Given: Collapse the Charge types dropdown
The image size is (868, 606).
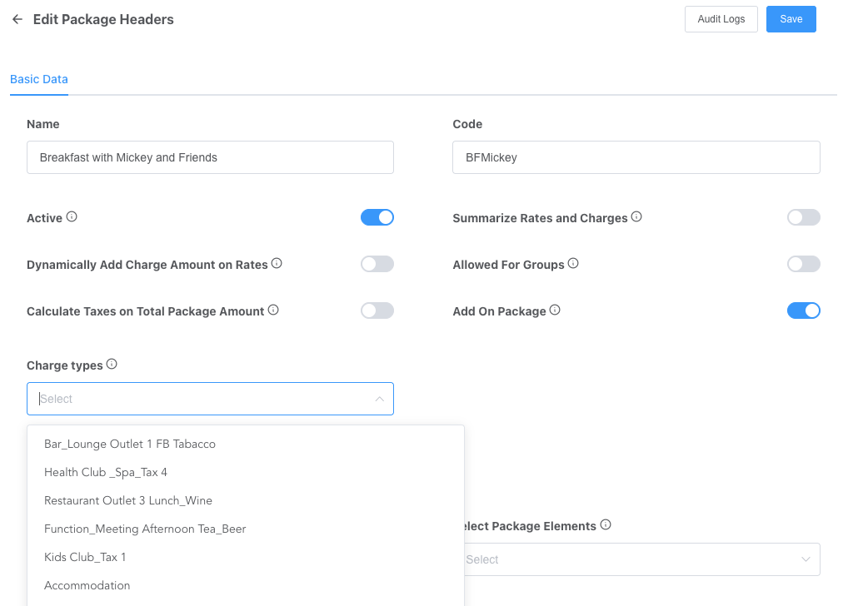Looking at the screenshot, I should click(x=379, y=399).
